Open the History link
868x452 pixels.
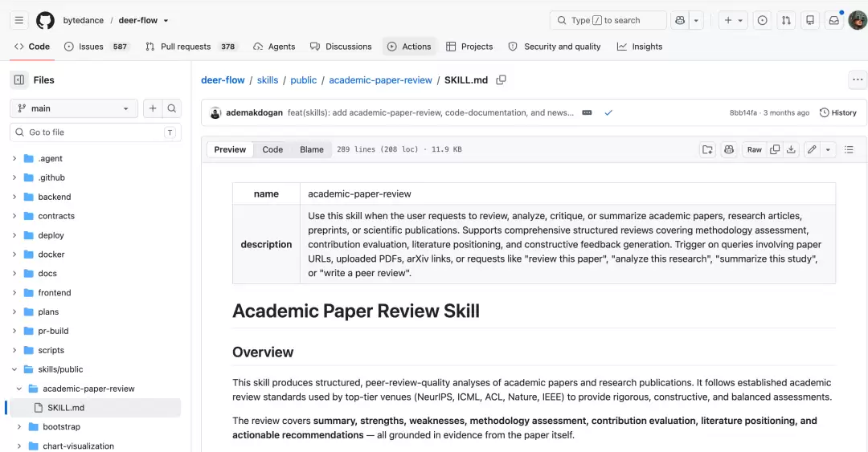point(837,112)
